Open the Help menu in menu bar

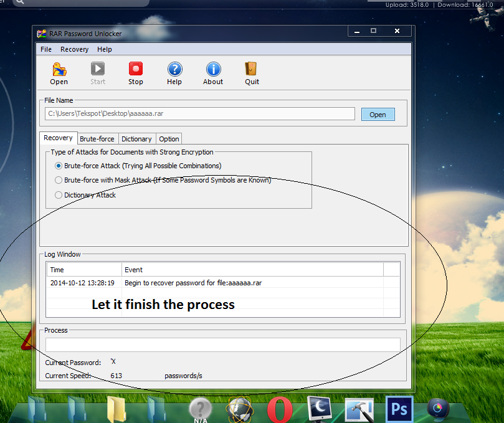coord(105,49)
